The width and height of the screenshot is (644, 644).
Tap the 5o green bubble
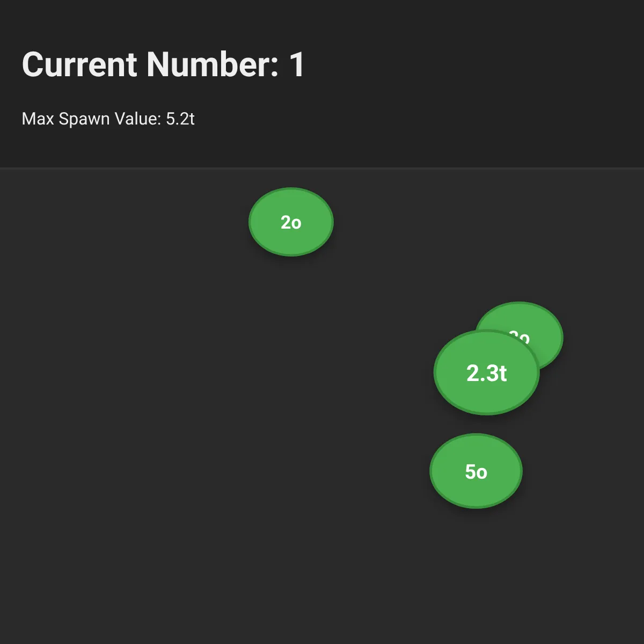tap(476, 471)
